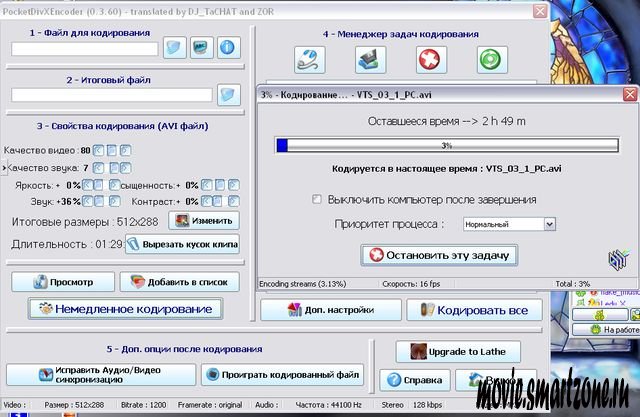
Task: Click 'Оставшееся время --> 2 h 49 m' text
Action: click(x=447, y=122)
